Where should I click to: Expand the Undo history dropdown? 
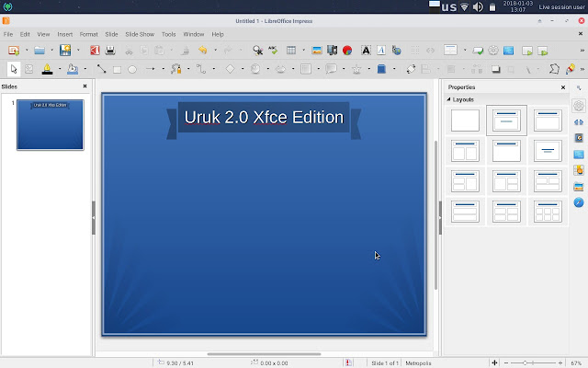(215, 51)
